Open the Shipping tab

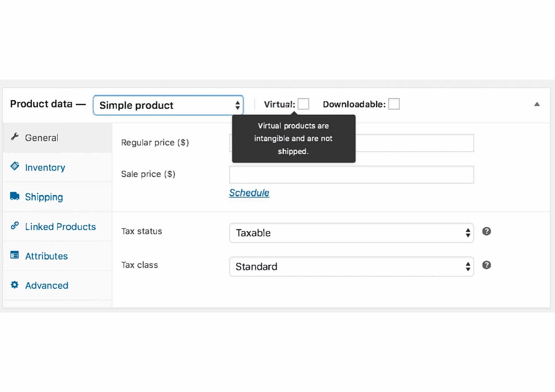pyautogui.click(x=44, y=197)
